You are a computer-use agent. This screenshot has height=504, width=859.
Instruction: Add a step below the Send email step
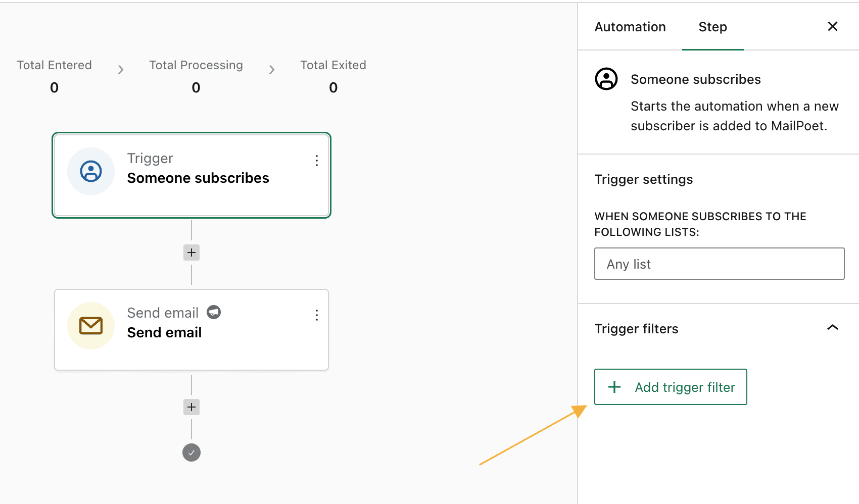[192, 407]
